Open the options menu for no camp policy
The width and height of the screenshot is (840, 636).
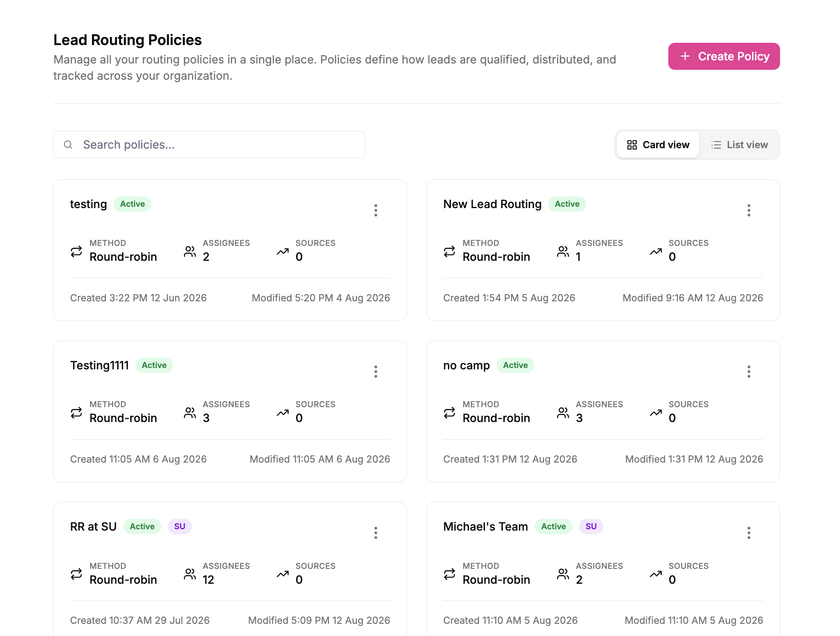tap(749, 372)
